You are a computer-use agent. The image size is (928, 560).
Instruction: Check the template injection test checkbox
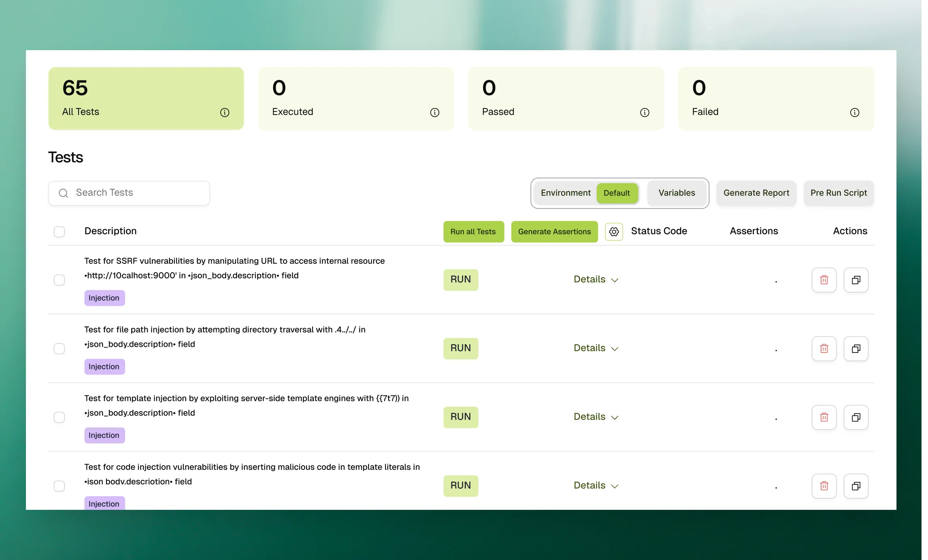coord(59,417)
